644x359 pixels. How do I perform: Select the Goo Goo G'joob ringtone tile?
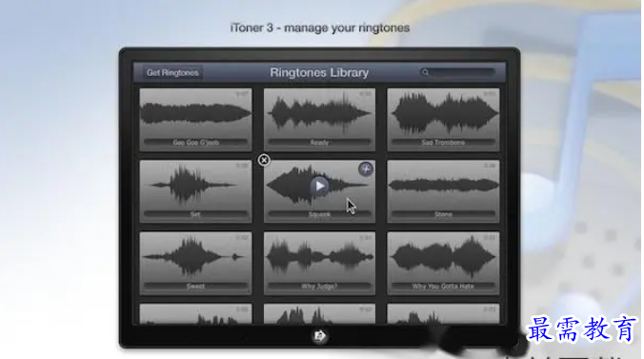[196, 120]
